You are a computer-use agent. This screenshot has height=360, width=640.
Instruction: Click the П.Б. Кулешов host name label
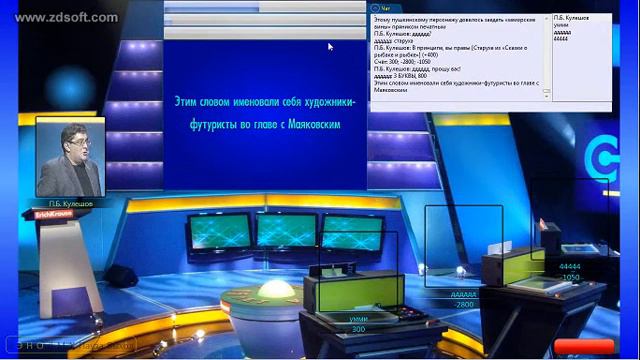[x=71, y=204]
